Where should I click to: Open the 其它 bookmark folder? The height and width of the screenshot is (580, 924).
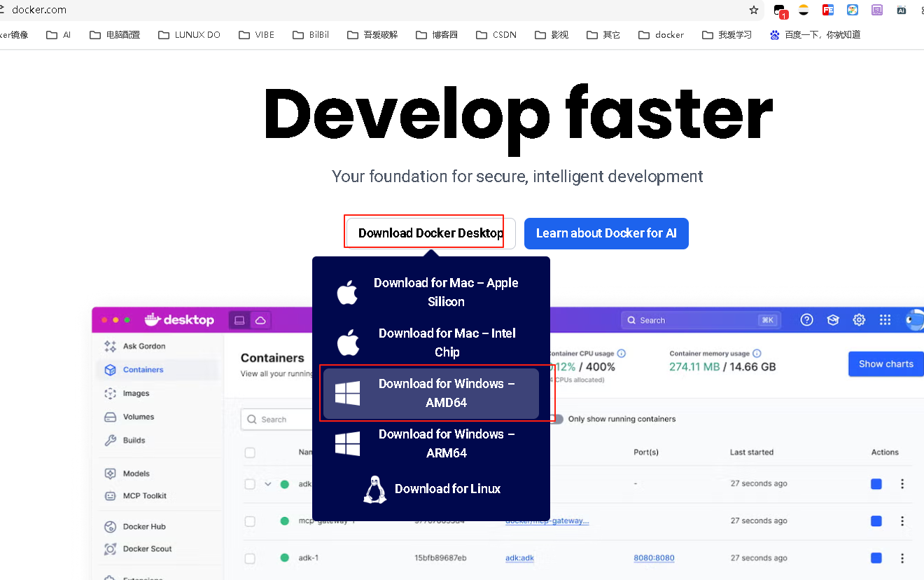[603, 34]
